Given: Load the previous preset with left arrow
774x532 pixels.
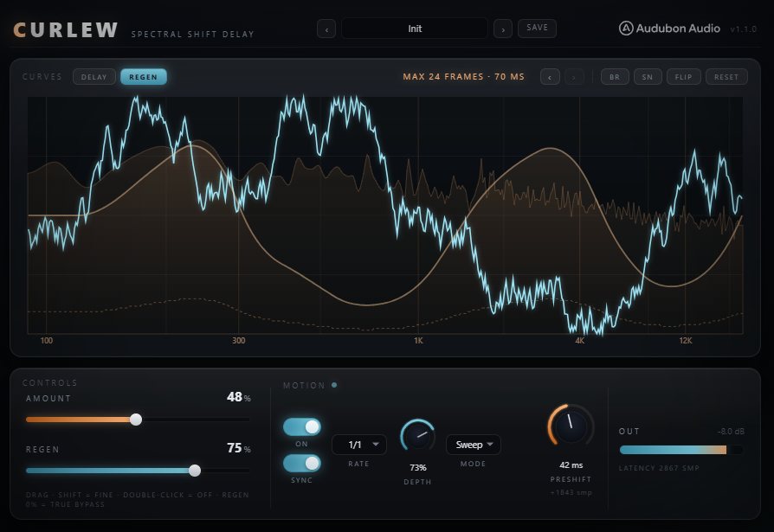Looking at the screenshot, I should point(326,29).
